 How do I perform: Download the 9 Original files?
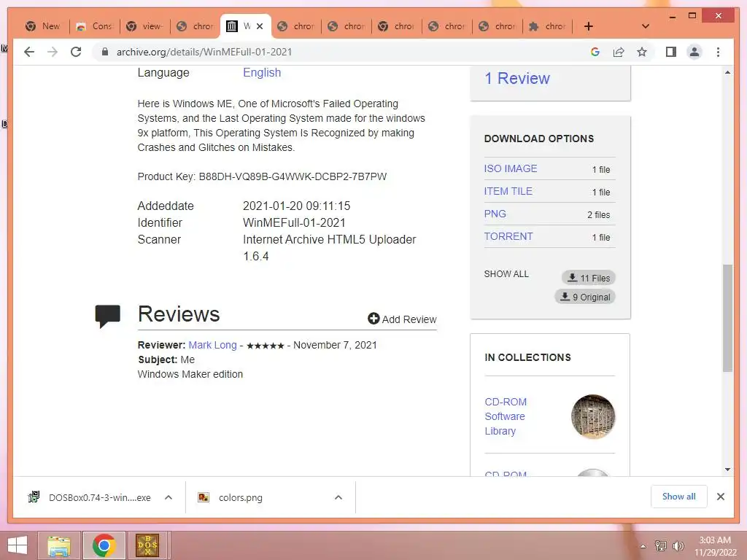click(585, 297)
